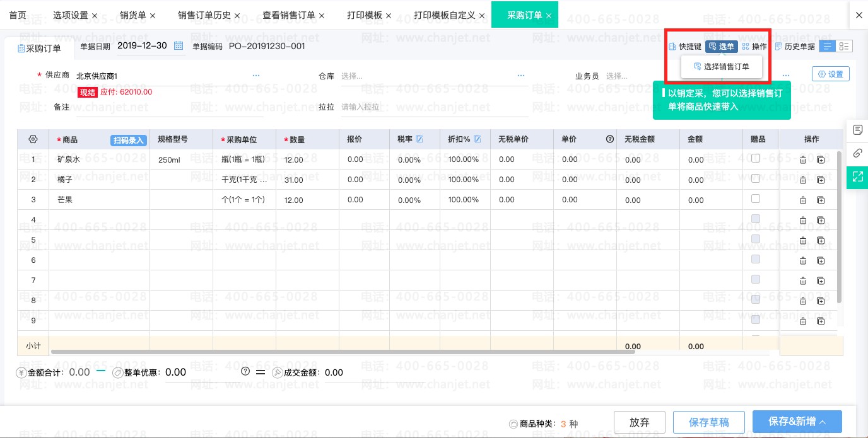Expand the 保存&新增 button arrow
868x438 pixels.
pyautogui.click(x=822, y=422)
